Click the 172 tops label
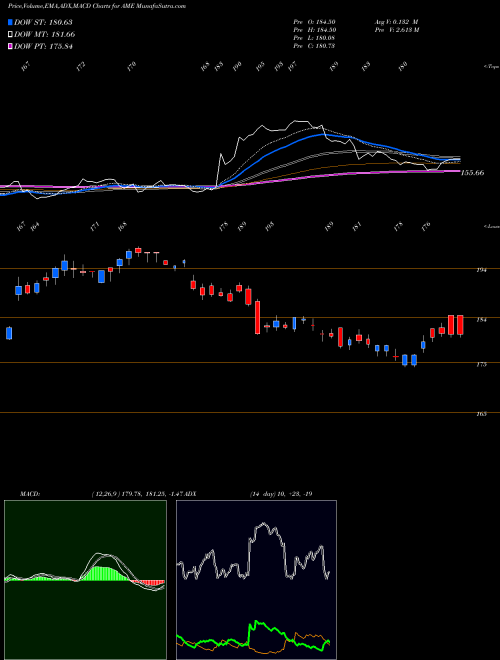Viewport: 500px width, 660px height. tap(81, 66)
